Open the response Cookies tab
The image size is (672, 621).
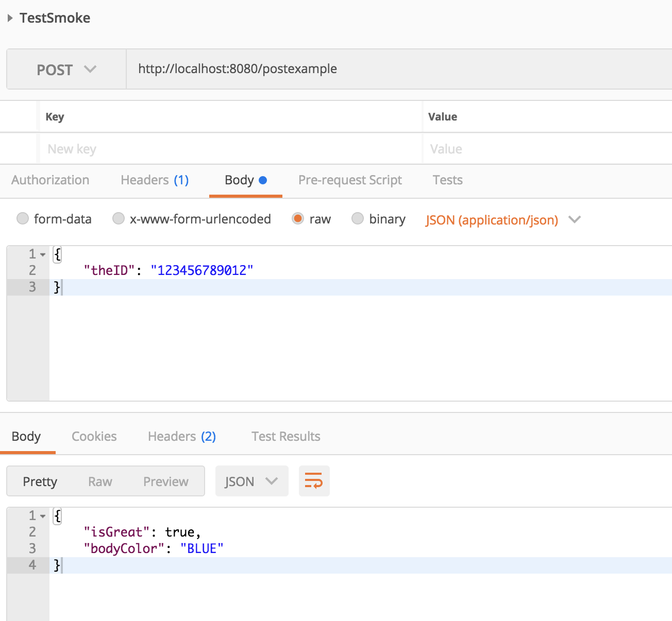[x=94, y=437]
